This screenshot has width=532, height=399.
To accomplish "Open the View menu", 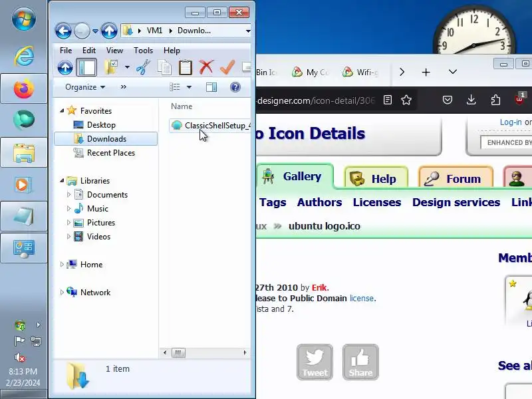I will coord(114,51).
